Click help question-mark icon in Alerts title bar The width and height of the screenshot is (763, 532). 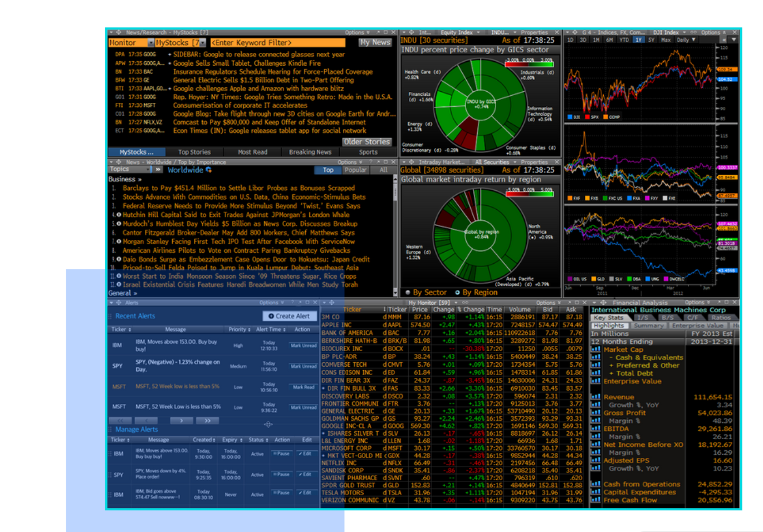292,303
